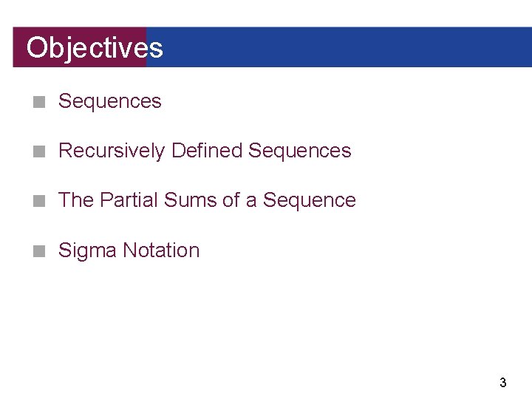Click the final letter s of Objectives
Viewport: 532px width, 399px height.
pos(156,50)
